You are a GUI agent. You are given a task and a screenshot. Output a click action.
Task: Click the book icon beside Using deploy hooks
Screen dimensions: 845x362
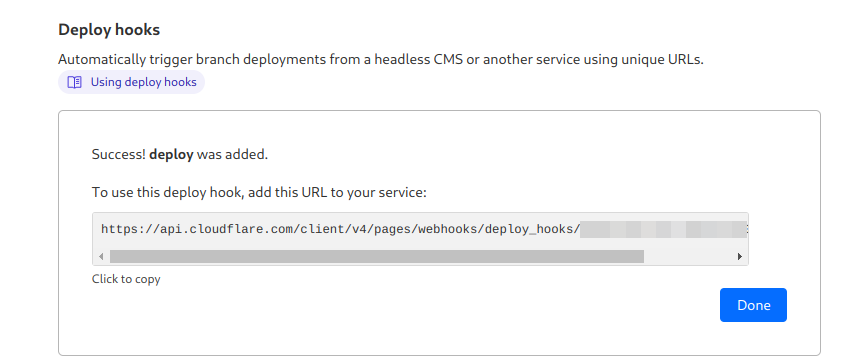click(74, 82)
